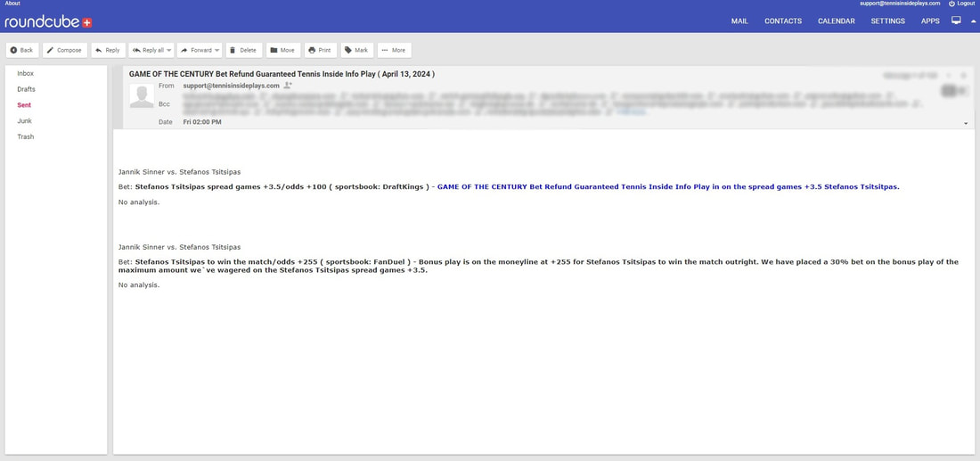
Task: Click the Forward button
Action: (196, 50)
